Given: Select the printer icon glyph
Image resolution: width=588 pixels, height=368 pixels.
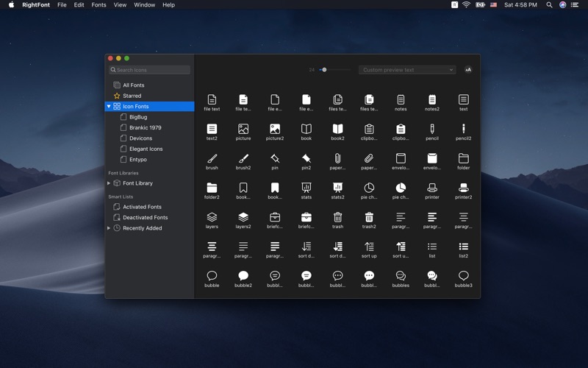Looking at the screenshot, I should coord(432,188).
